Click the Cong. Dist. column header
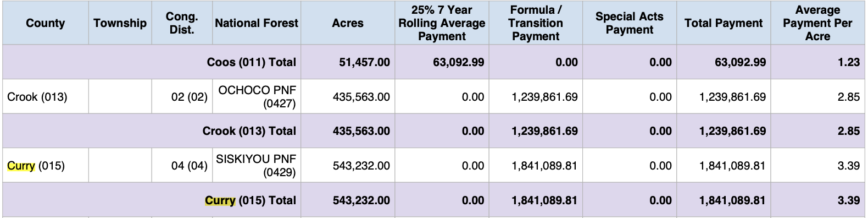The width and height of the screenshot is (868, 218). 182,23
